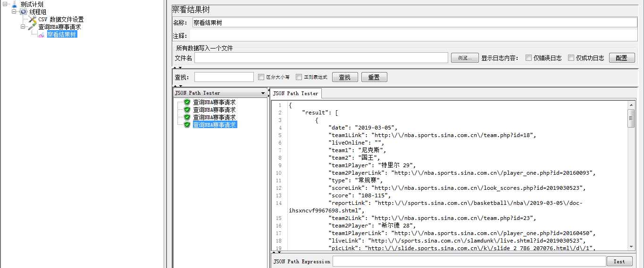The height and width of the screenshot is (268, 644).
Task: Click the "liveLink" URL line
Action: tap(457, 241)
